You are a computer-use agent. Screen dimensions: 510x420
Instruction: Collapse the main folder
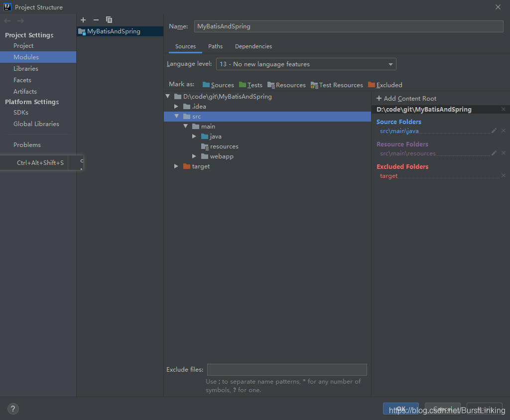pyautogui.click(x=185, y=126)
